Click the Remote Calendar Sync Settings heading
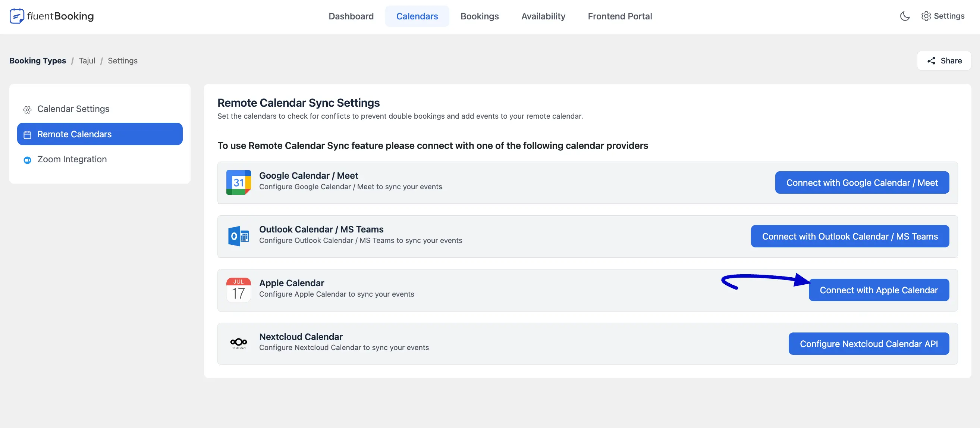 (298, 103)
